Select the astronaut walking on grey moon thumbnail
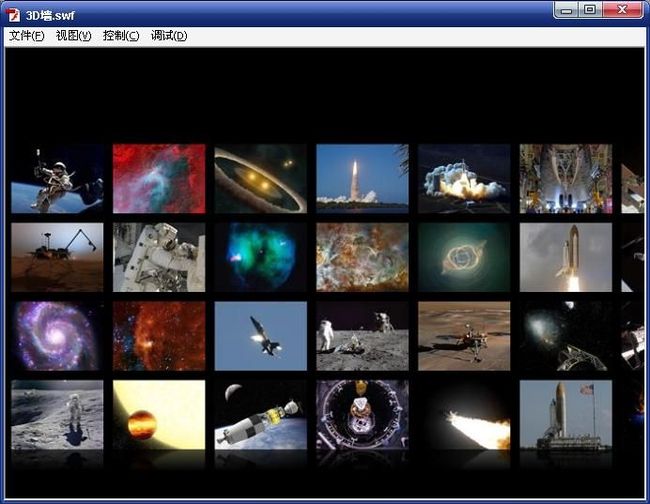This screenshot has height=504, width=650. tap(57, 415)
